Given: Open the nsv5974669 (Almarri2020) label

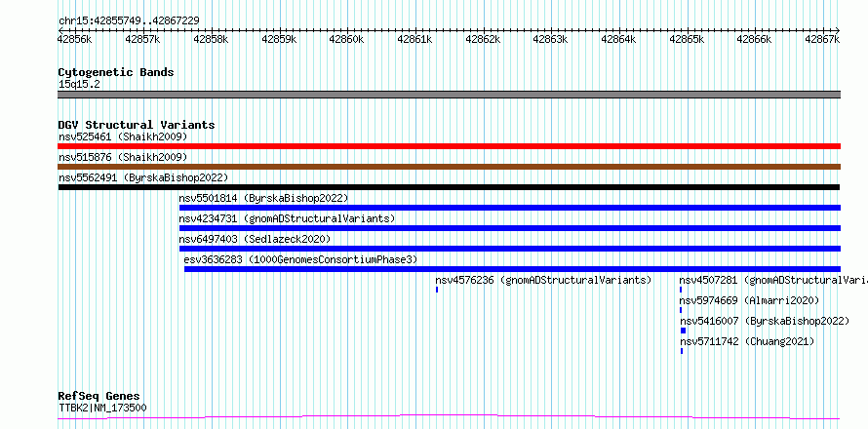Looking at the screenshot, I should [749, 300].
